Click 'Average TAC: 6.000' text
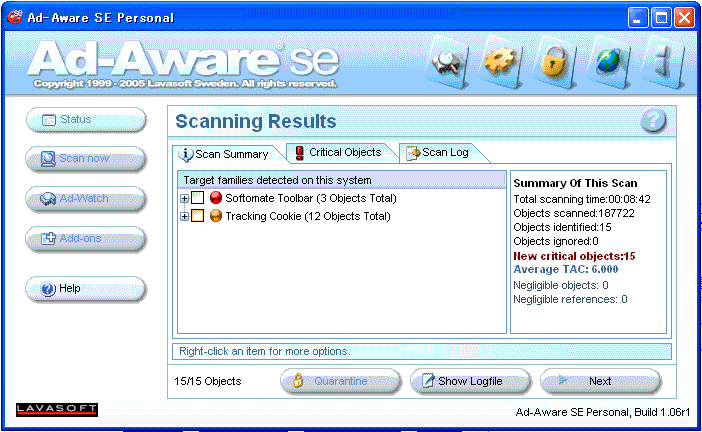The height and width of the screenshot is (432, 702). 566,269
